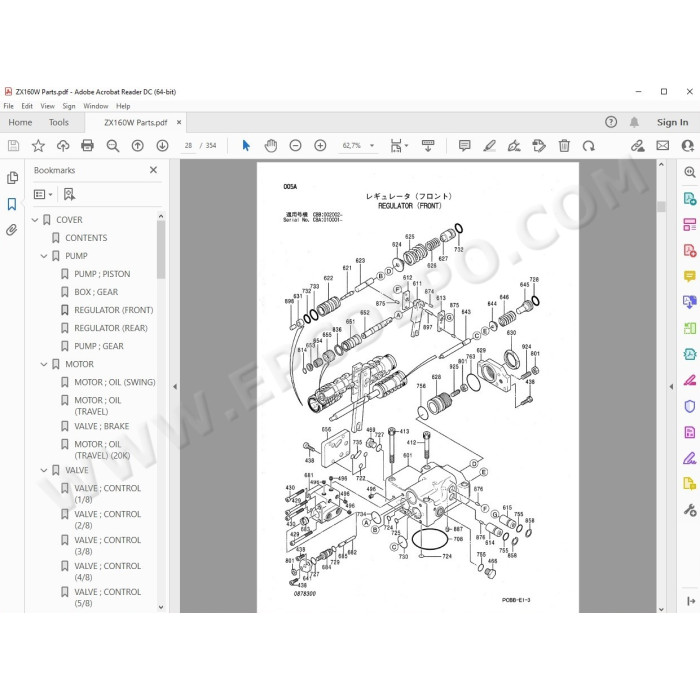Switch to the Tools tab
The image size is (700, 700).
coord(58,122)
